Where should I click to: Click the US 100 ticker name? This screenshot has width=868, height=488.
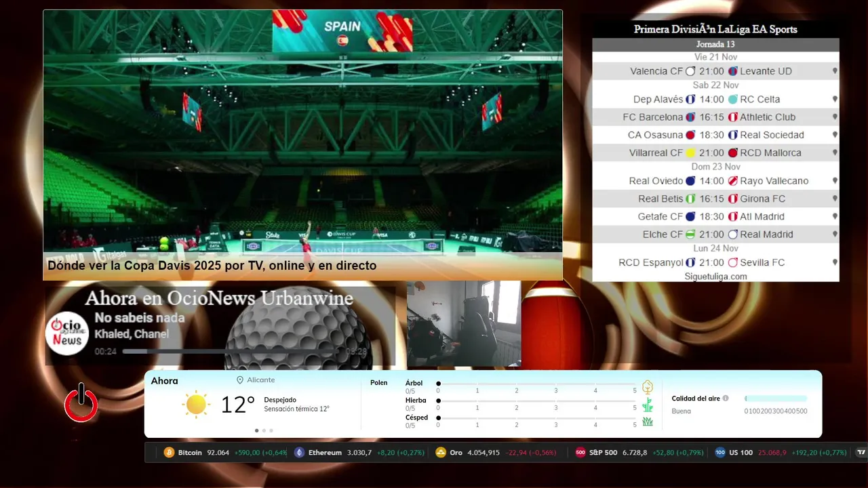click(741, 452)
